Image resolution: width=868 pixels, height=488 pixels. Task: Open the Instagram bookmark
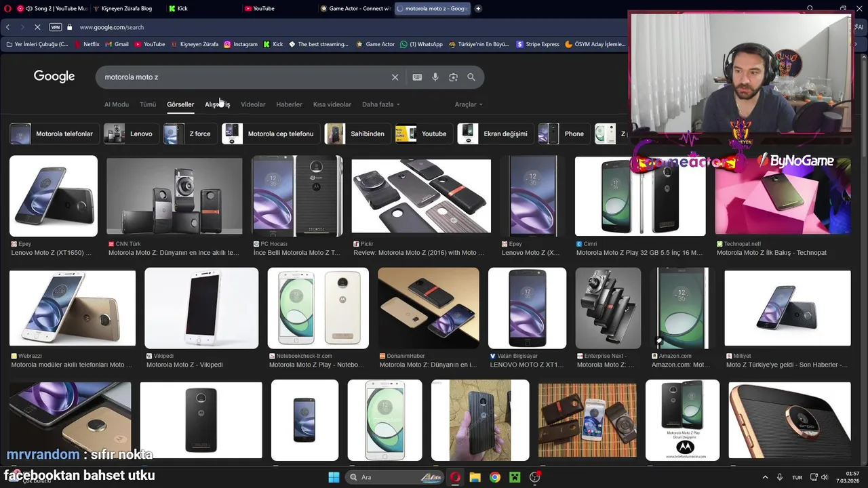click(x=240, y=44)
